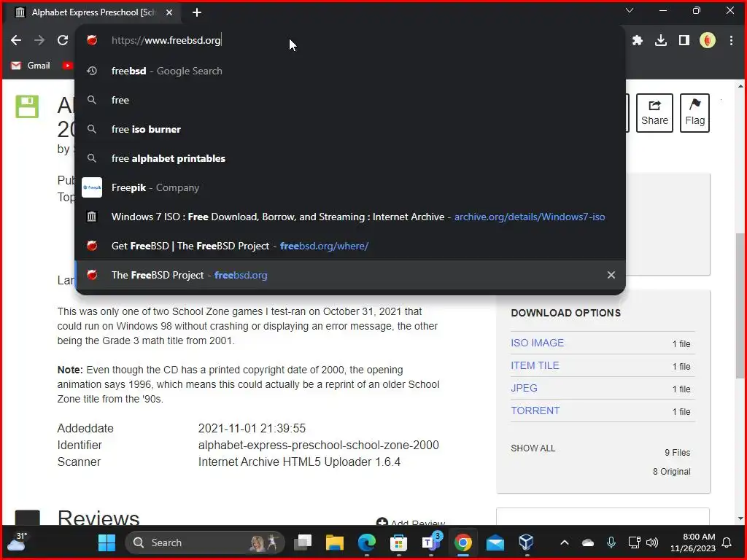Click the taskbar Search box

(205, 542)
